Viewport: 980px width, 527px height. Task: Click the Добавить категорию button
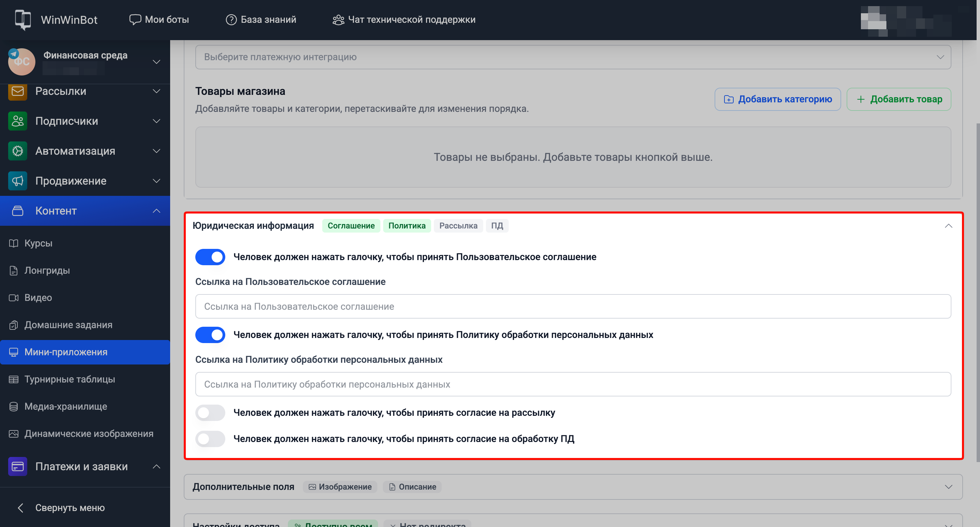(x=777, y=99)
